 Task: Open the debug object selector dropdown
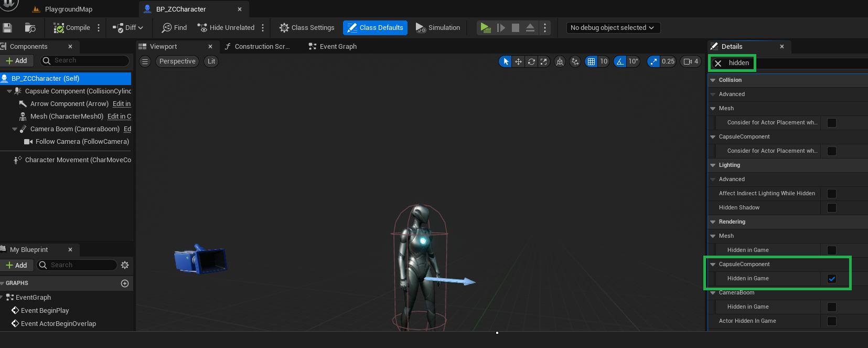pos(613,28)
